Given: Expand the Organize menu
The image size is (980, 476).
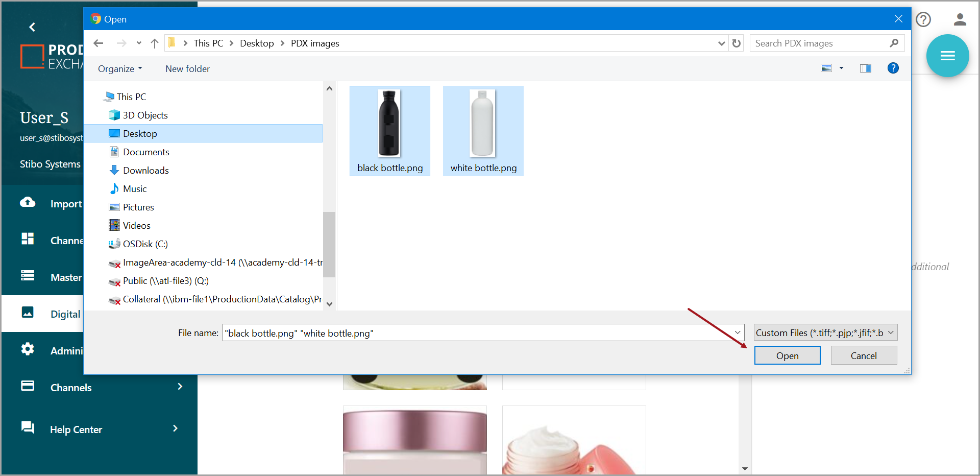Looking at the screenshot, I should tap(120, 69).
